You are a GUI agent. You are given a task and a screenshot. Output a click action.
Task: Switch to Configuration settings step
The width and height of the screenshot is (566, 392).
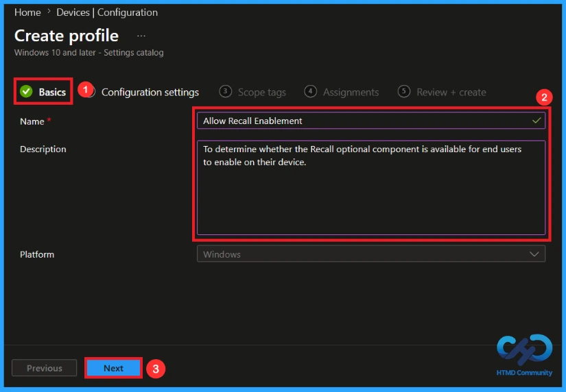pyautogui.click(x=150, y=93)
